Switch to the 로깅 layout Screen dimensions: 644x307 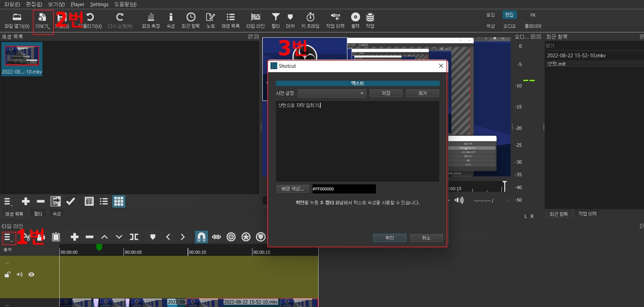tap(491, 15)
